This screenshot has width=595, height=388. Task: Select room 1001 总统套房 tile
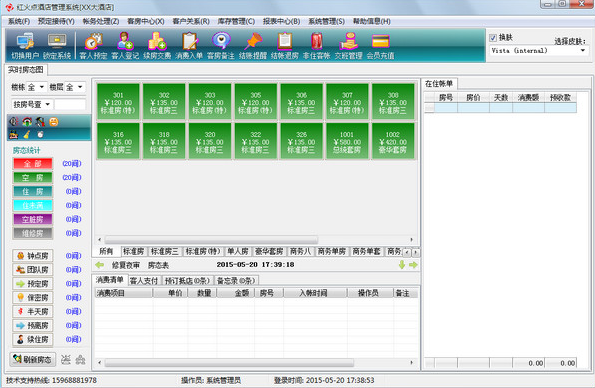[347, 141]
